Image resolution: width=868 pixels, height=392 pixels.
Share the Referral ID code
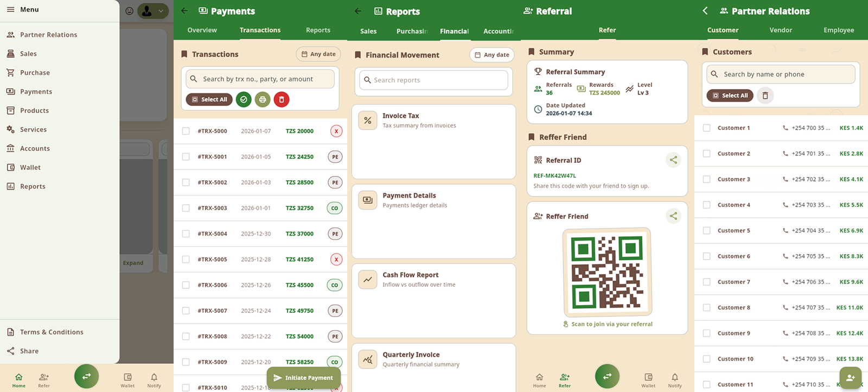tap(673, 160)
